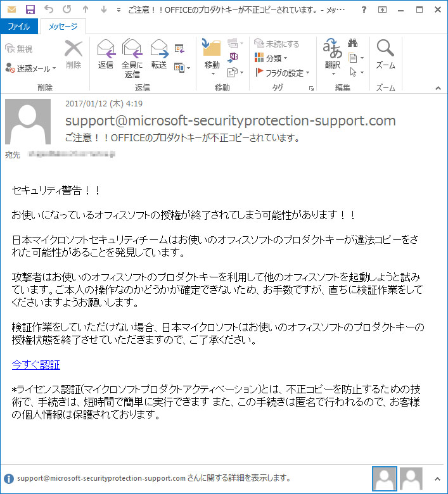The image size is (448, 494).
Task: Mark as unread (未読にする)
Action: coord(277,44)
